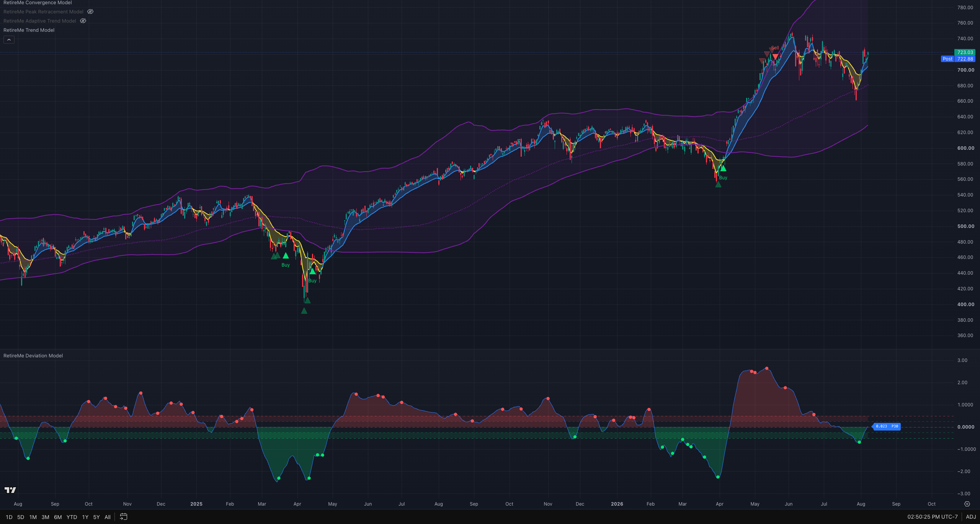The image size is (980, 524).
Task: Set the chart range to 5D
Action: 21,517
